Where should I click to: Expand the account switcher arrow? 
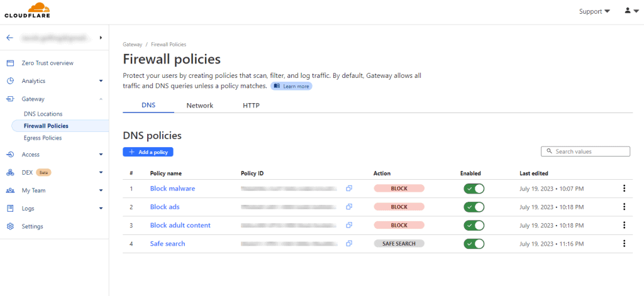tap(101, 38)
